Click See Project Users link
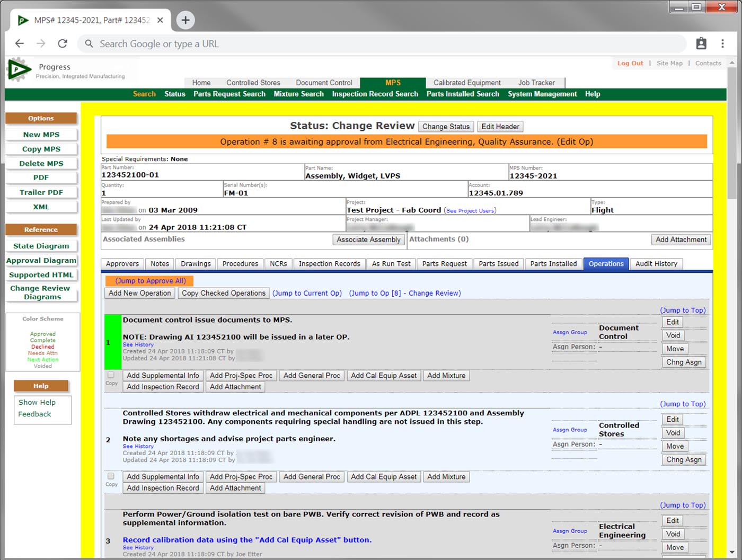This screenshot has height=560, width=742. 470,211
